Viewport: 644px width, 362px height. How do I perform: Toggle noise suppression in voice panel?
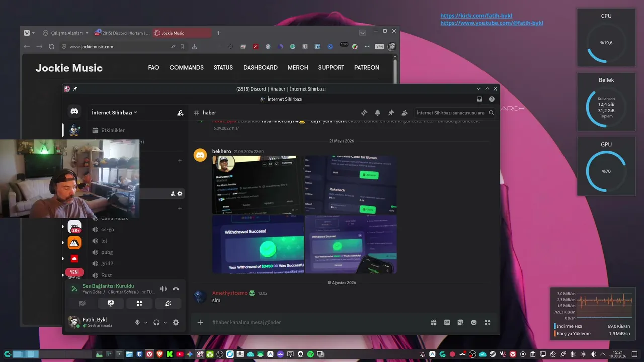pyautogui.click(x=164, y=289)
